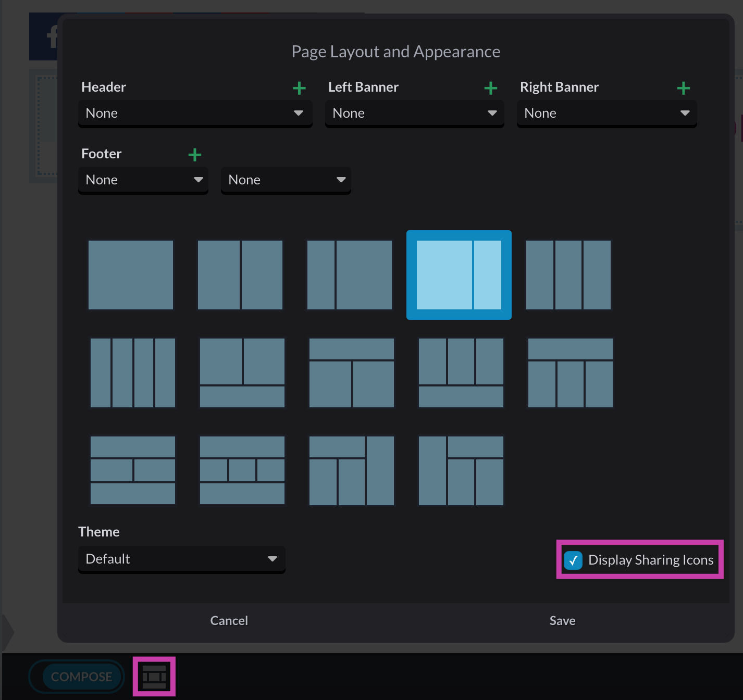Uncheck Display Sharing Icons checkbox

pyautogui.click(x=573, y=560)
